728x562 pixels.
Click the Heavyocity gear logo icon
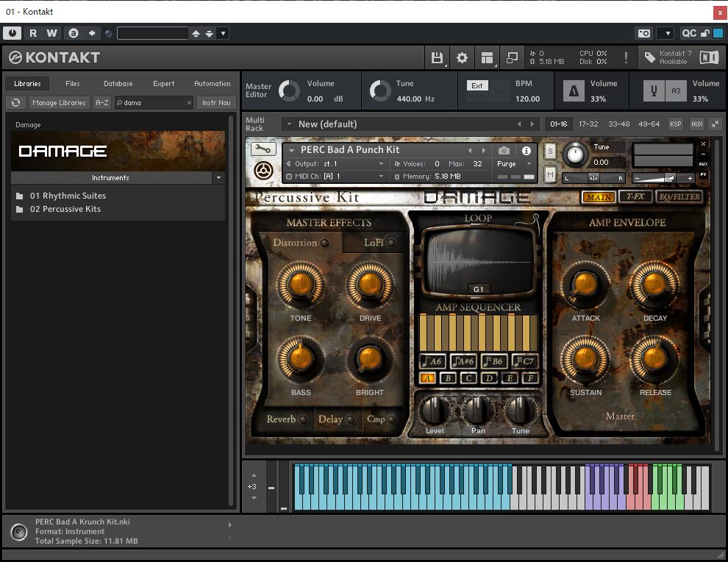pos(264,171)
